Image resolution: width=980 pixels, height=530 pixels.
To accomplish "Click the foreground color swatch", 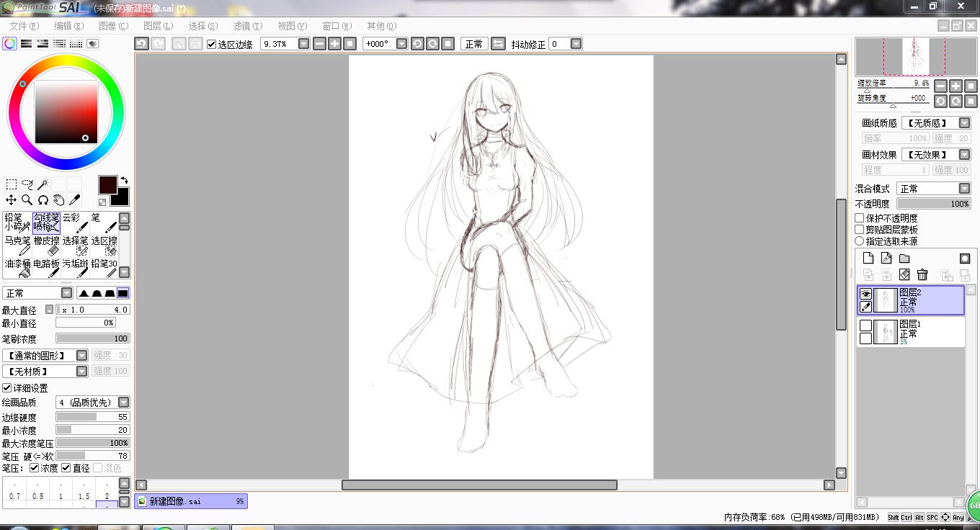I will click(107, 184).
